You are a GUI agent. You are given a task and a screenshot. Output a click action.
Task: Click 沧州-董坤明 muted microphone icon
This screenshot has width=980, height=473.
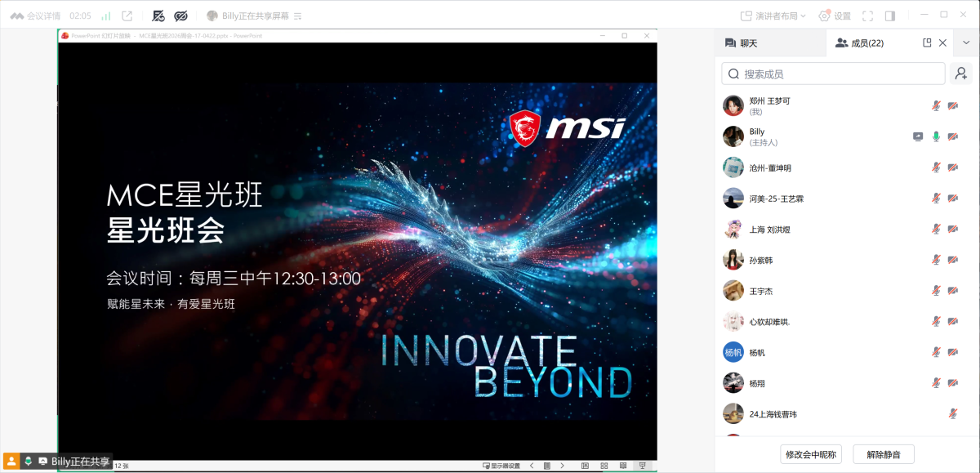937,167
